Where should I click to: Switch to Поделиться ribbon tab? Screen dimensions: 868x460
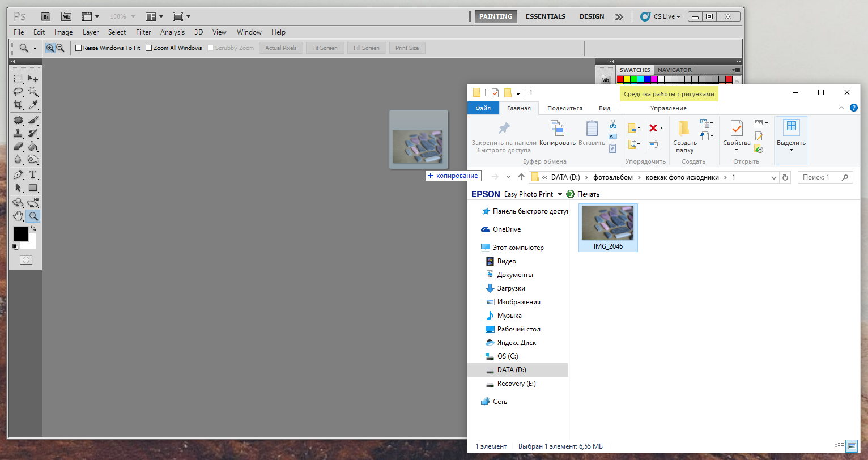pos(565,108)
